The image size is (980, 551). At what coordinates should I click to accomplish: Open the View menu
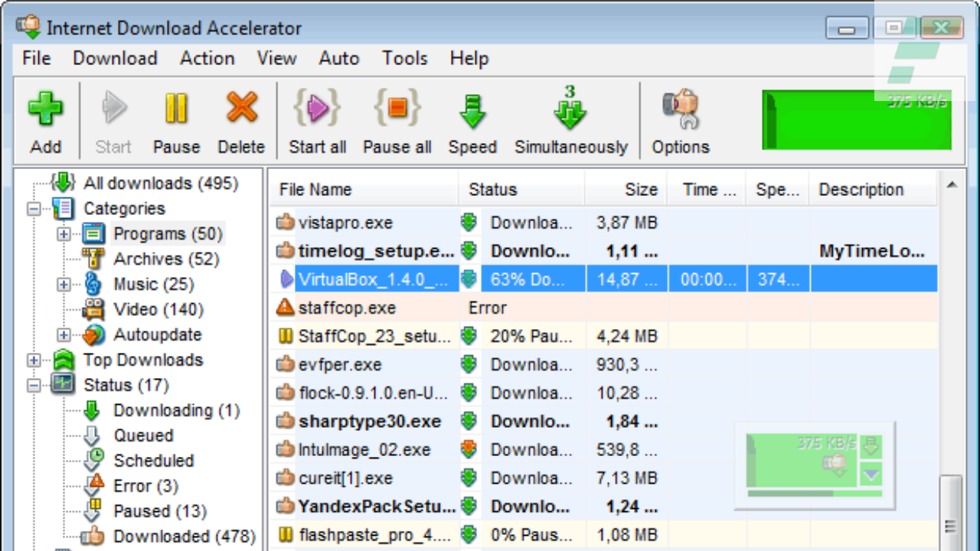coord(276,58)
